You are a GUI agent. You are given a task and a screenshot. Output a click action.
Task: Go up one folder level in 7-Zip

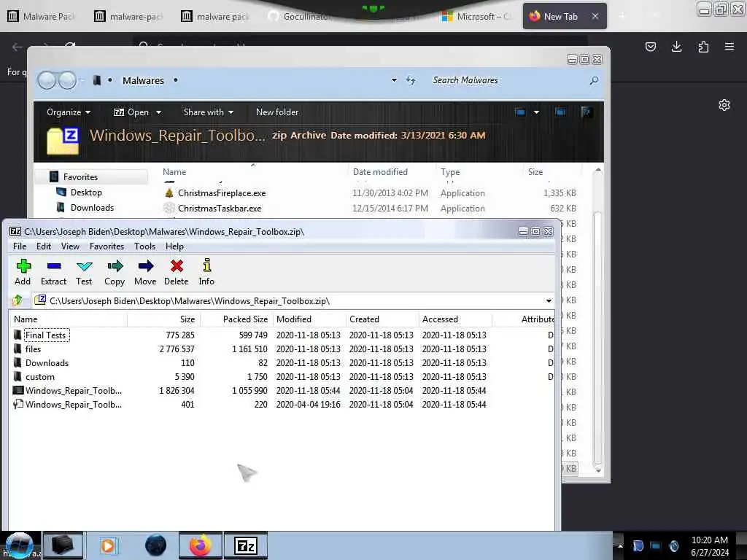(x=18, y=300)
